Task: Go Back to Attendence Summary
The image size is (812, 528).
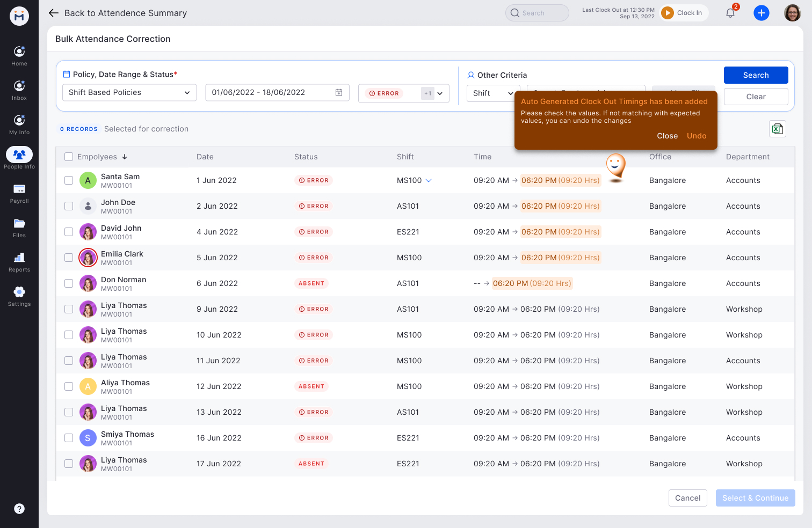Action: tap(117, 13)
